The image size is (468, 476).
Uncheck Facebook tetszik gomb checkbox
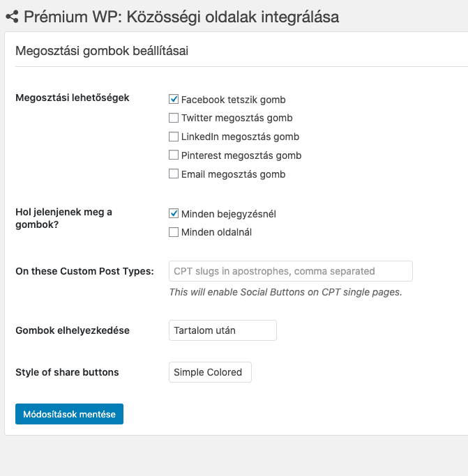[x=174, y=99]
